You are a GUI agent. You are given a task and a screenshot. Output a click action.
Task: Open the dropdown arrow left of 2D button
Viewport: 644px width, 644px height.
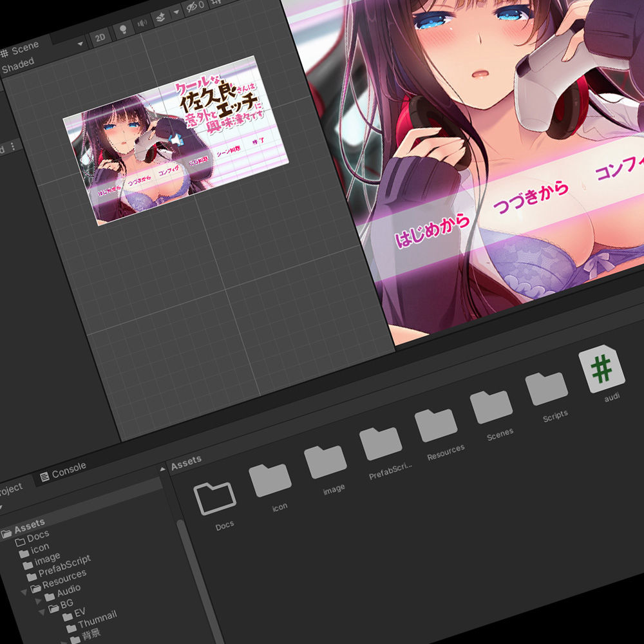coord(80,44)
